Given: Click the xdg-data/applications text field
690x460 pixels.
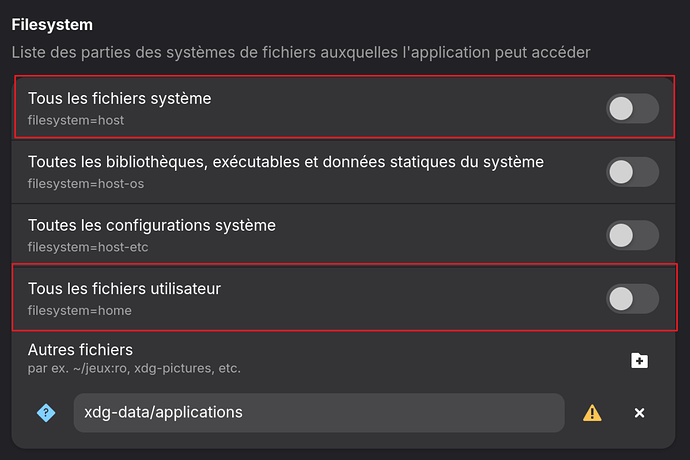Looking at the screenshot, I should (x=318, y=412).
